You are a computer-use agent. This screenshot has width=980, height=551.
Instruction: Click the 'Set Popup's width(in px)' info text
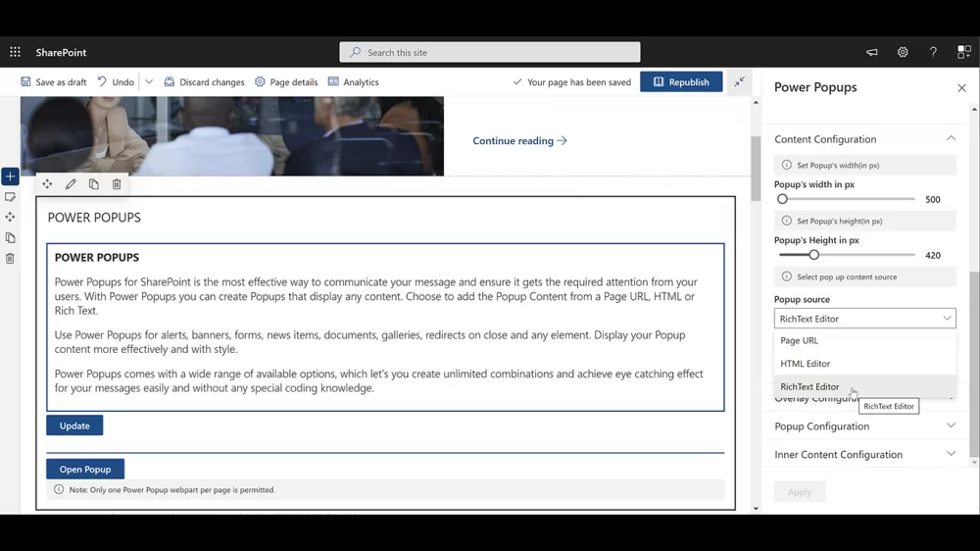pos(838,165)
